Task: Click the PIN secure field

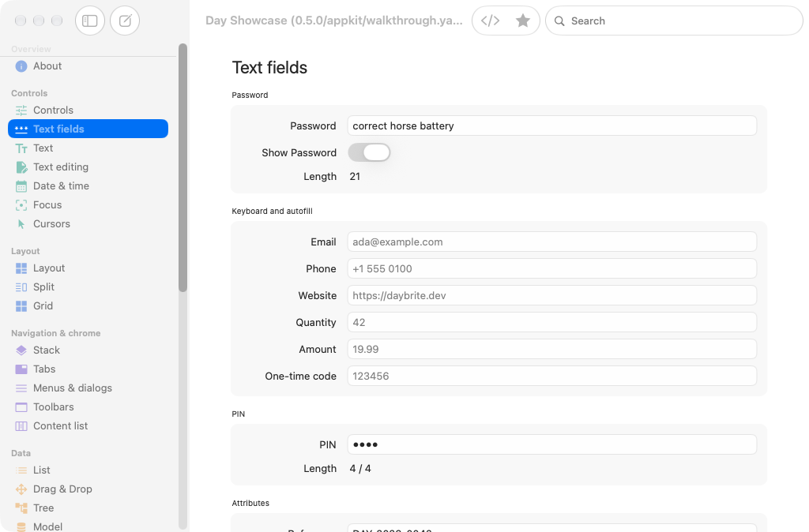Action: tap(552, 444)
